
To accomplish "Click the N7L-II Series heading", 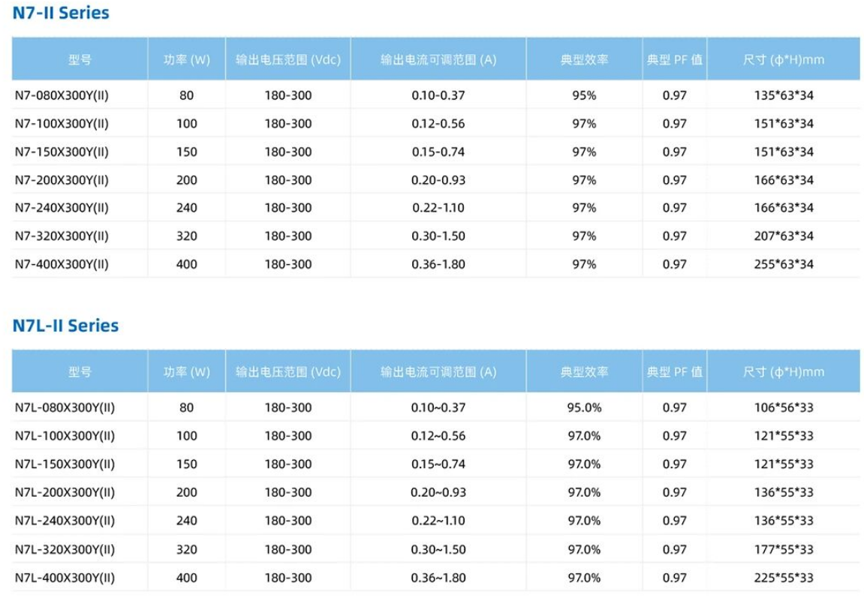I will click(x=65, y=325).
